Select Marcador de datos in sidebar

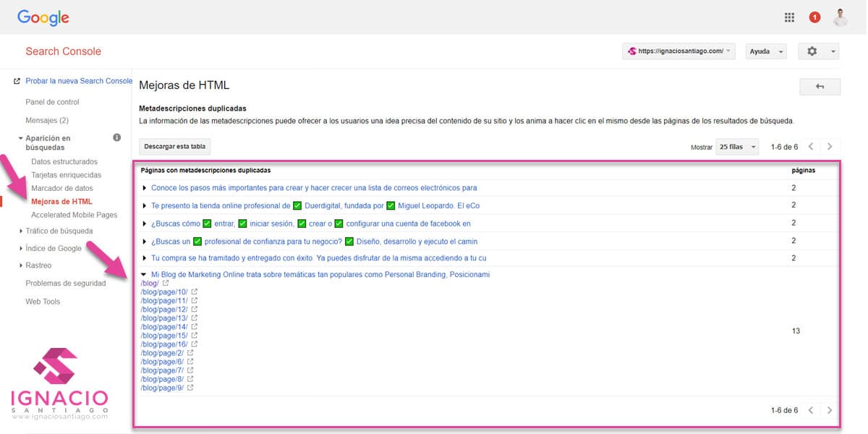coord(62,188)
